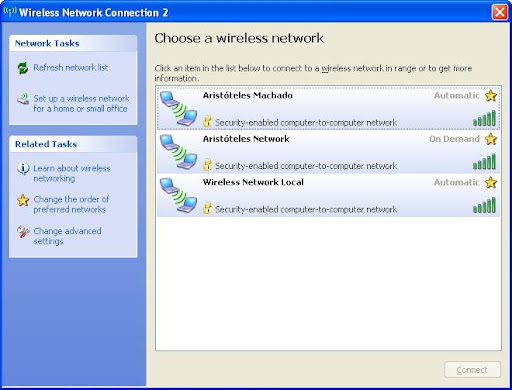Click the padlock icon under Wireless Network Local
This screenshot has height=390, width=512.
point(207,208)
